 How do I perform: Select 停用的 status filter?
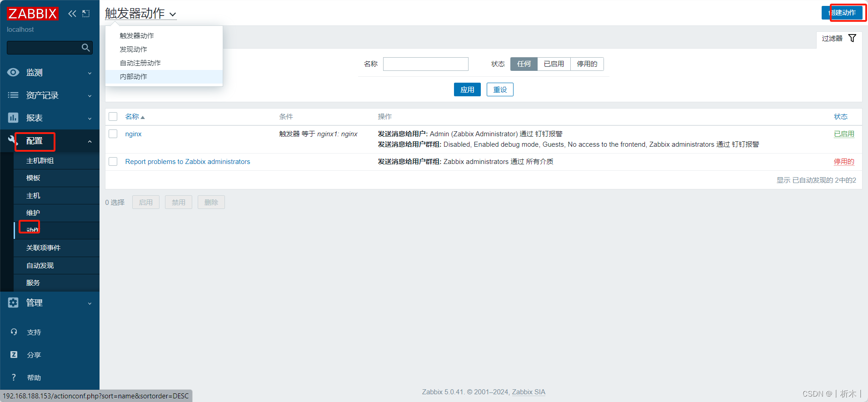point(587,64)
